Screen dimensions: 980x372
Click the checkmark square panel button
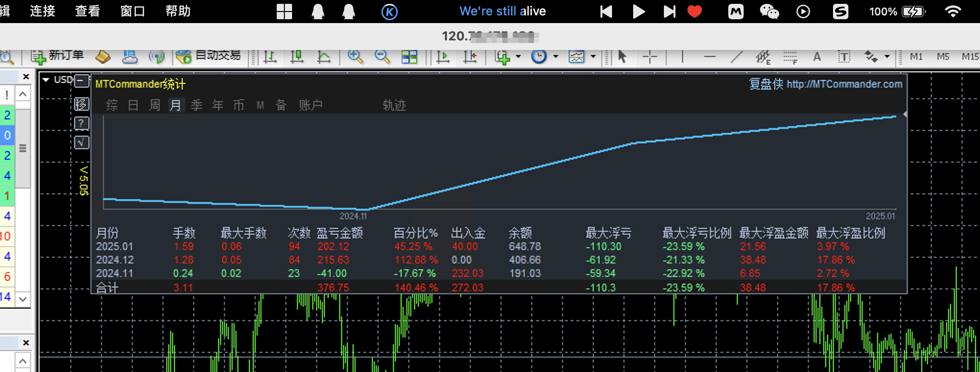click(x=82, y=143)
